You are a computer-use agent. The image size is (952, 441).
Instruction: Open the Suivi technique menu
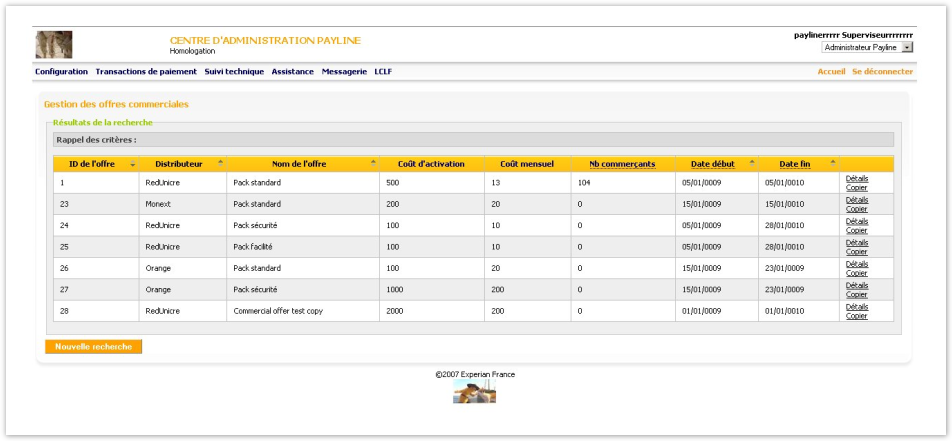click(234, 72)
